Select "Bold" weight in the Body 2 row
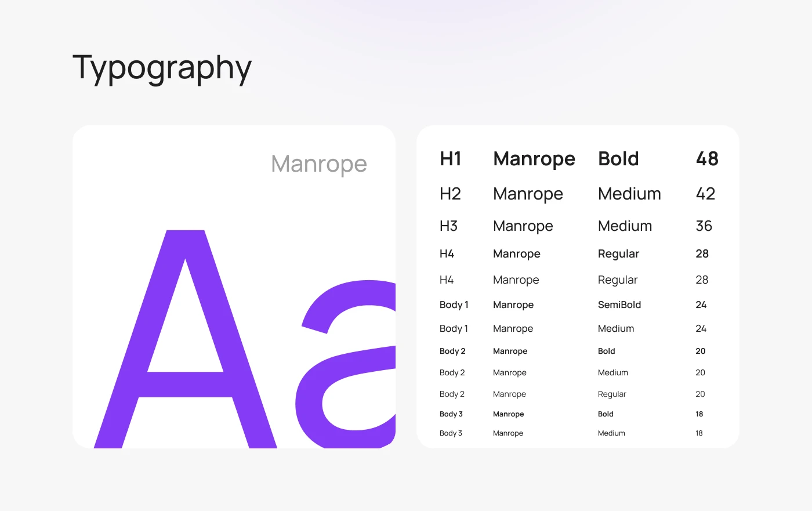 [606, 351]
